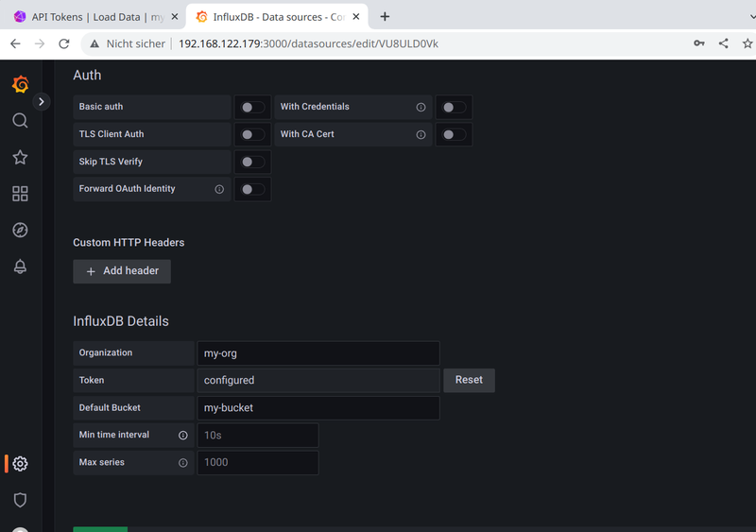
Task: Show info for Max series
Action: coord(183,462)
